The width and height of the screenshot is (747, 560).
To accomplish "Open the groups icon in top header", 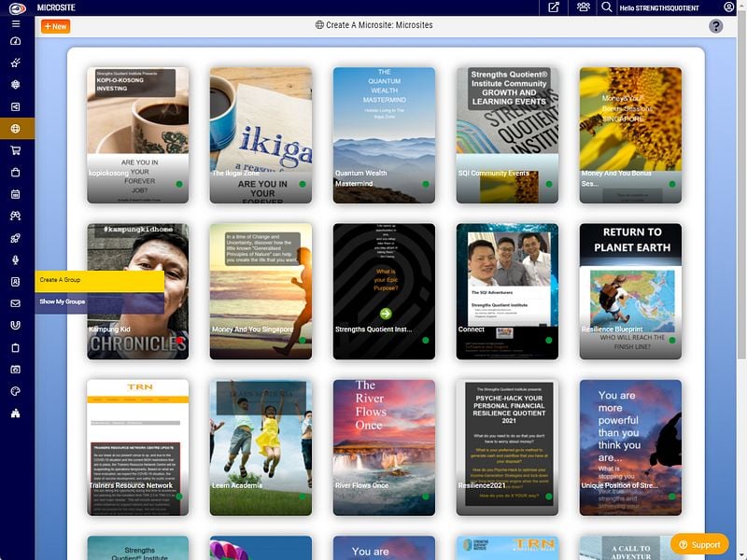I will (x=583, y=7).
